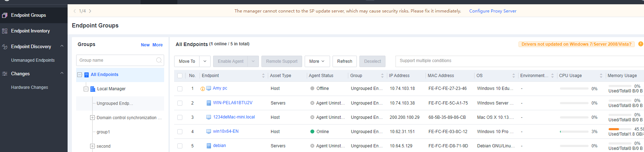The height and width of the screenshot is (152, 644).
Task: Select the checkbox for the debian row
Action: click(180, 146)
